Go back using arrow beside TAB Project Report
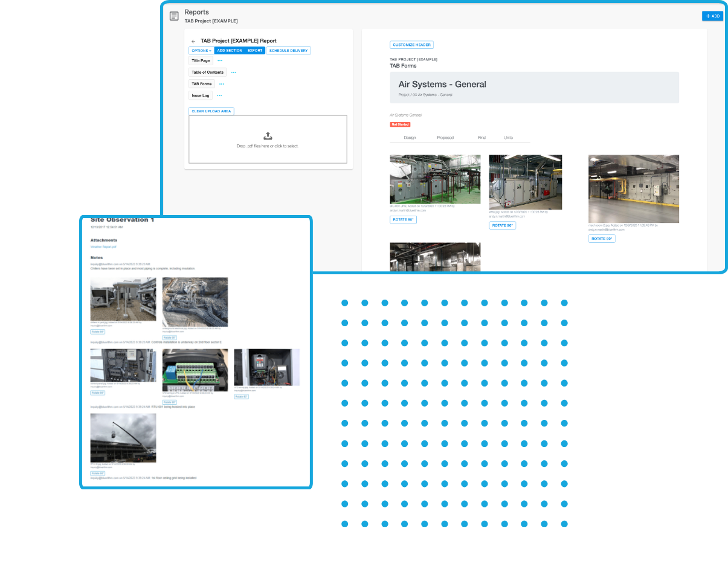Viewport: 728px width, 586px height. coord(193,41)
